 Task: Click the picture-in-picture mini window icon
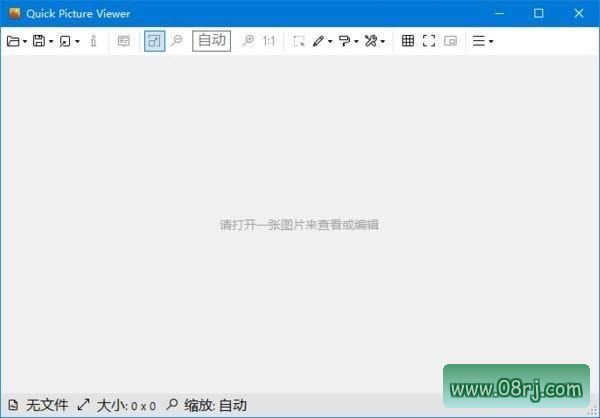[x=450, y=41]
